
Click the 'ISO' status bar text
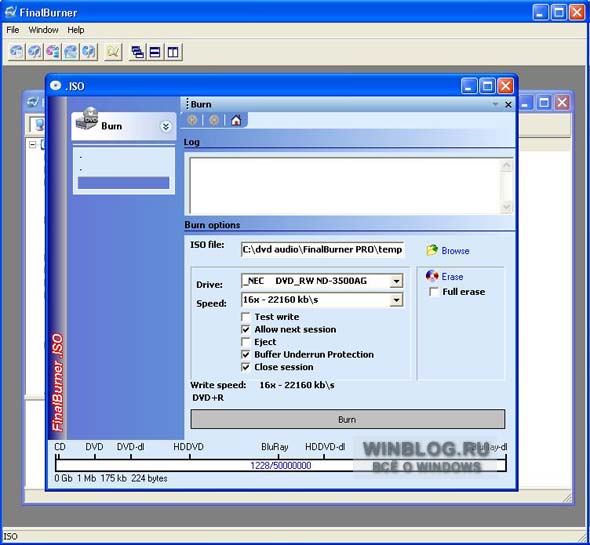(10, 536)
